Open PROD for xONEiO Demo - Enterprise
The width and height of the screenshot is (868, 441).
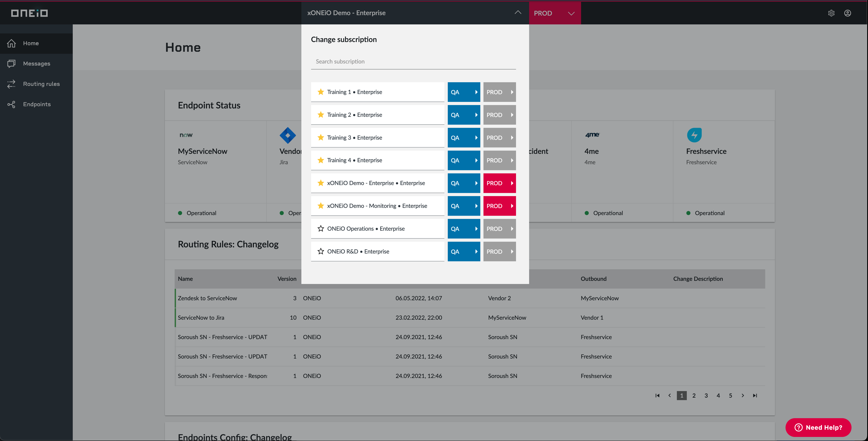[499, 183]
